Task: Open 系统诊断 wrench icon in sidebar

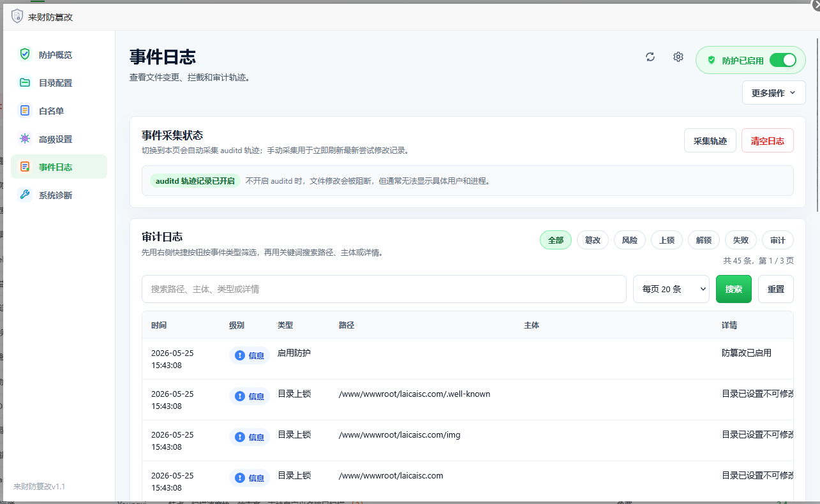Action: click(25, 195)
